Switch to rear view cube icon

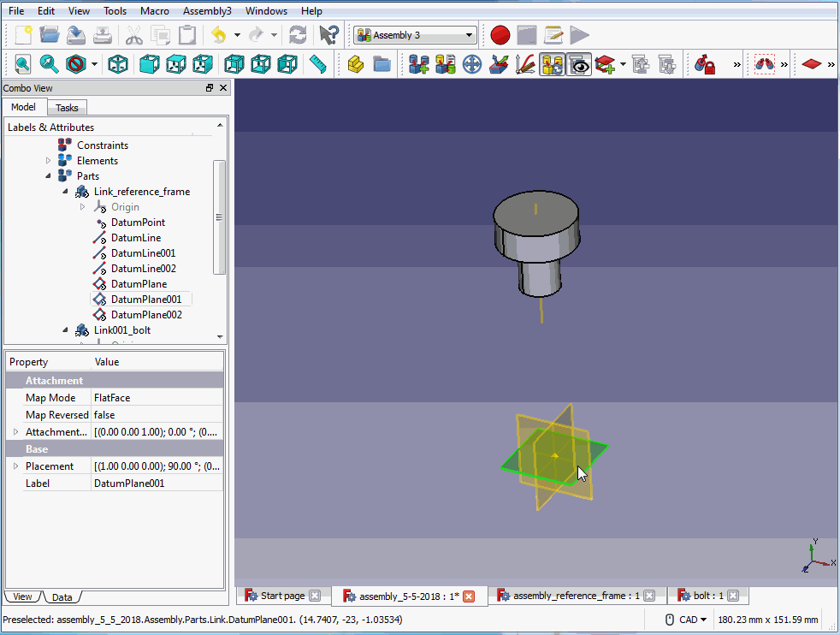pos(234,64)
